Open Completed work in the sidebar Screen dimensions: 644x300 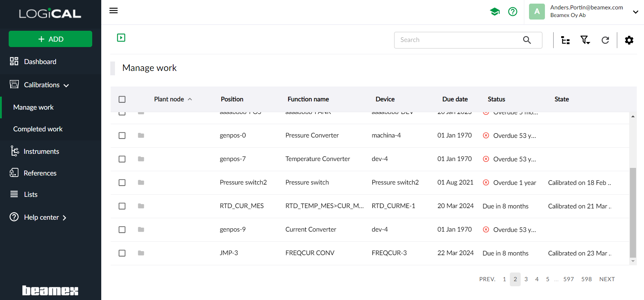pos(38,129)
